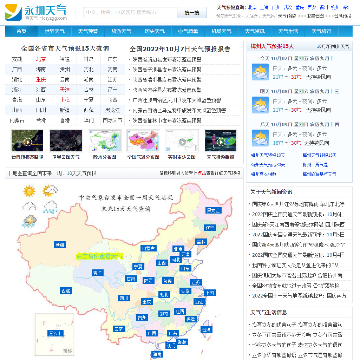This screenshot has height=360, width=360.
Task: Select Heilongjiang label on the map
Action: 214,210
